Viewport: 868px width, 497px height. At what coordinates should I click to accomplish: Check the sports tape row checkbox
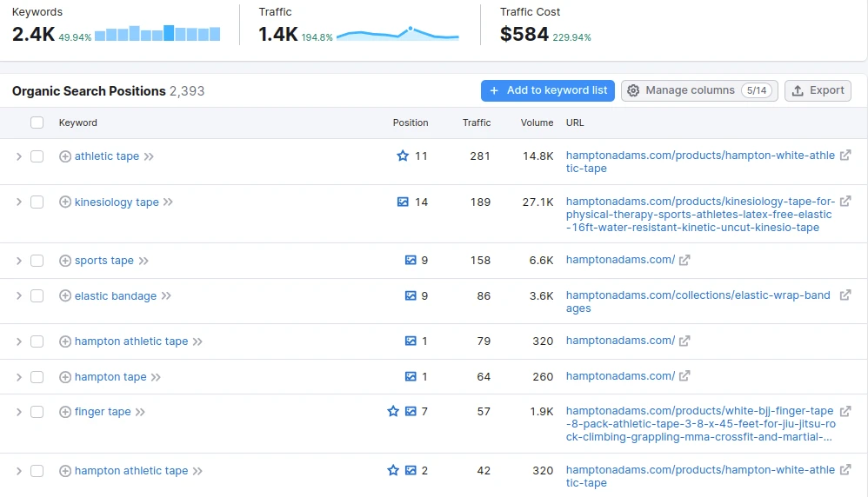coord(37,261)
